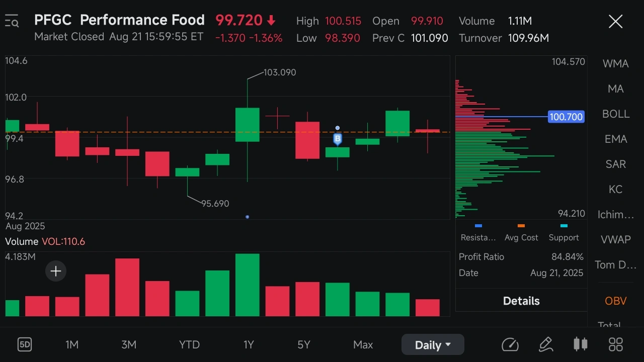The height and width of the screenshot is (362, 644).
Task: Turn on the EMA indicator
Action: click(x=615, y=139)
